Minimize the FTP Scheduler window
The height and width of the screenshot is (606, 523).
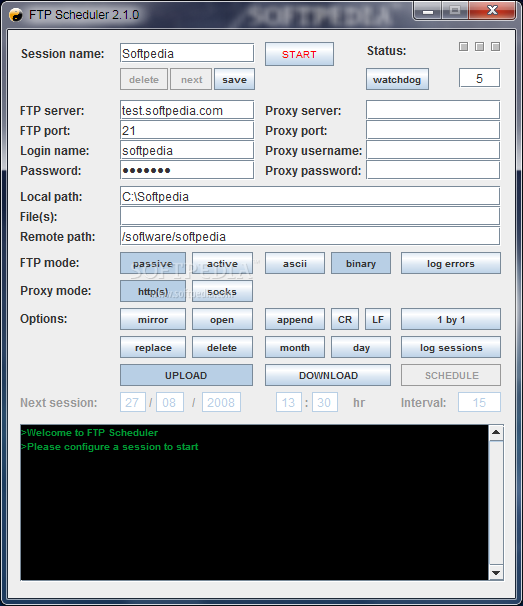coord(428,11)
